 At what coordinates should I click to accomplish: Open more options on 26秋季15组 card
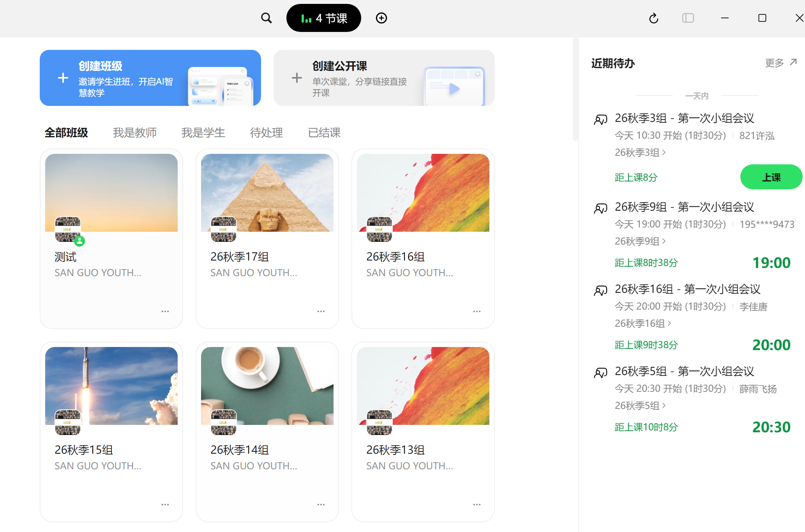[165, 505]
